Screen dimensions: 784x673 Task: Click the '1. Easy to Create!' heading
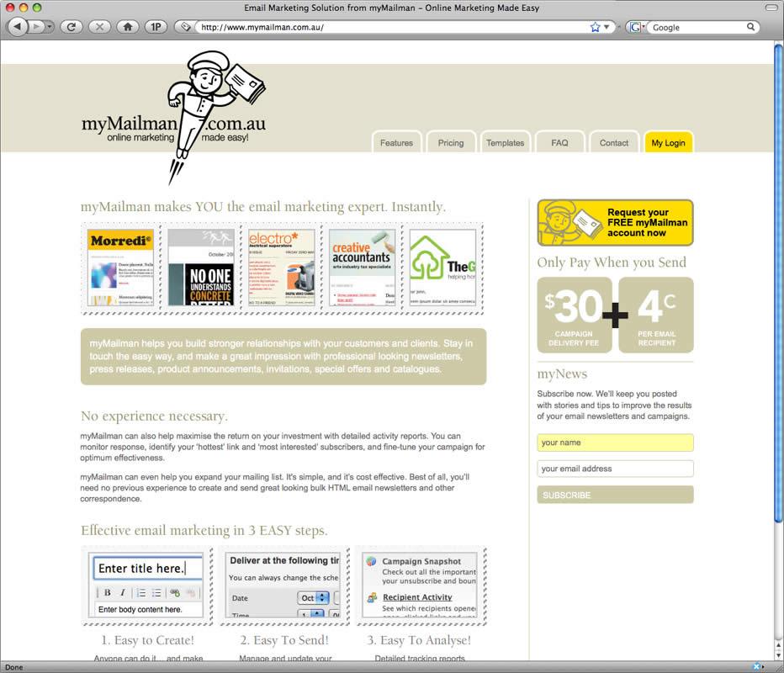click(147, 640)
